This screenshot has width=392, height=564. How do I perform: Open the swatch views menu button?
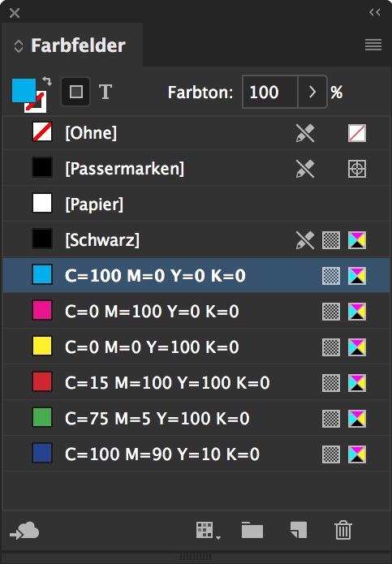pyautogui.click(x=209, y=531)
